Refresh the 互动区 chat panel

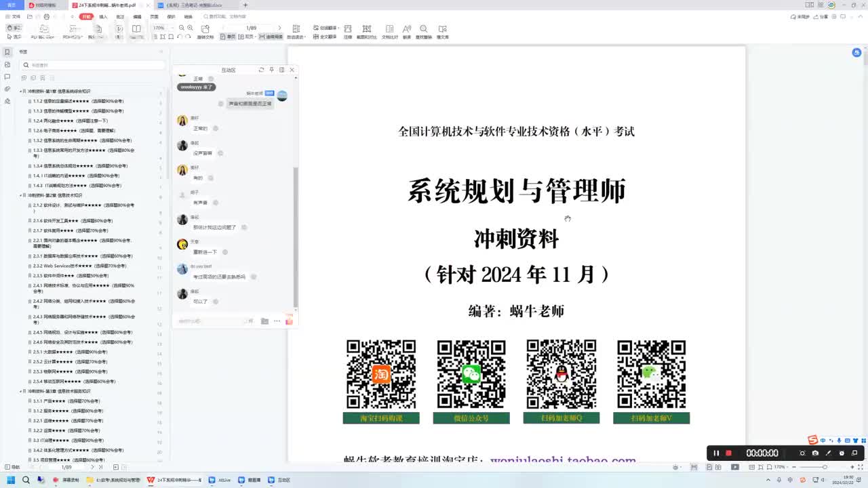(x=261, y=70)
